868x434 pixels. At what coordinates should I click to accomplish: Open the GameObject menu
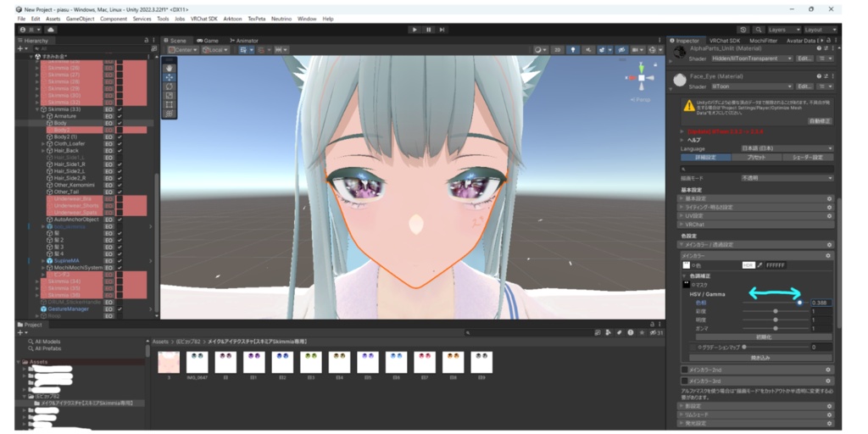pos(81,19)
